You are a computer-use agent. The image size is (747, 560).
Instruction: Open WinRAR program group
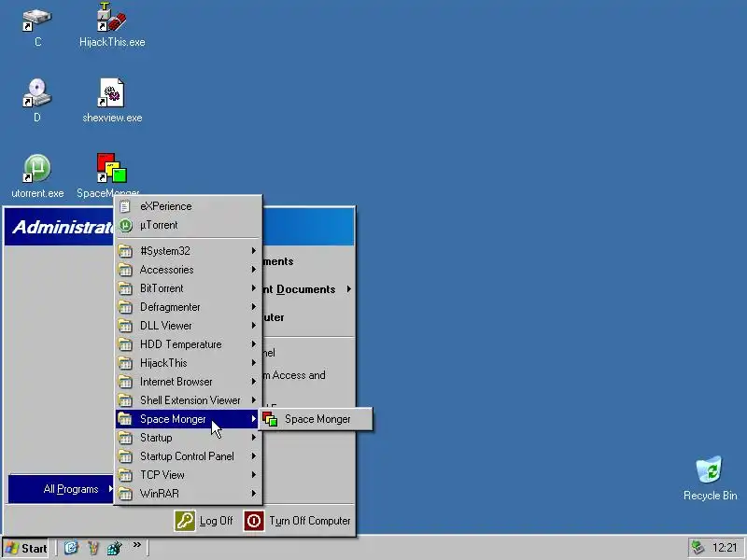189,494
